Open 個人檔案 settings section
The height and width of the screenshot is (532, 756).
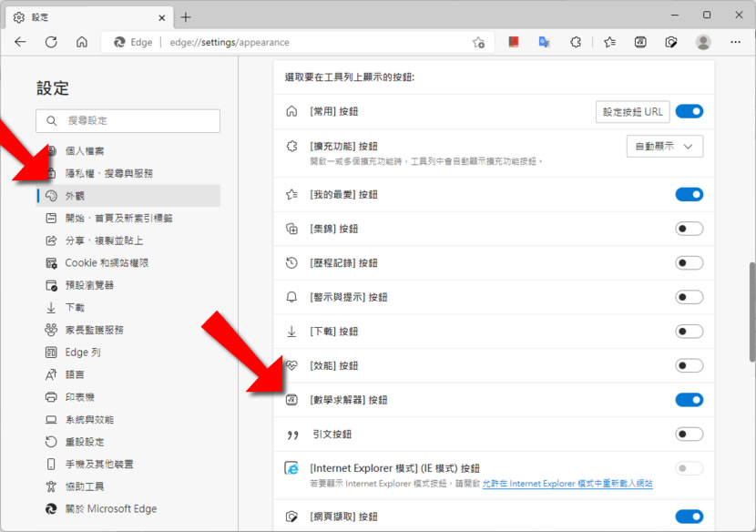(128, 151)
